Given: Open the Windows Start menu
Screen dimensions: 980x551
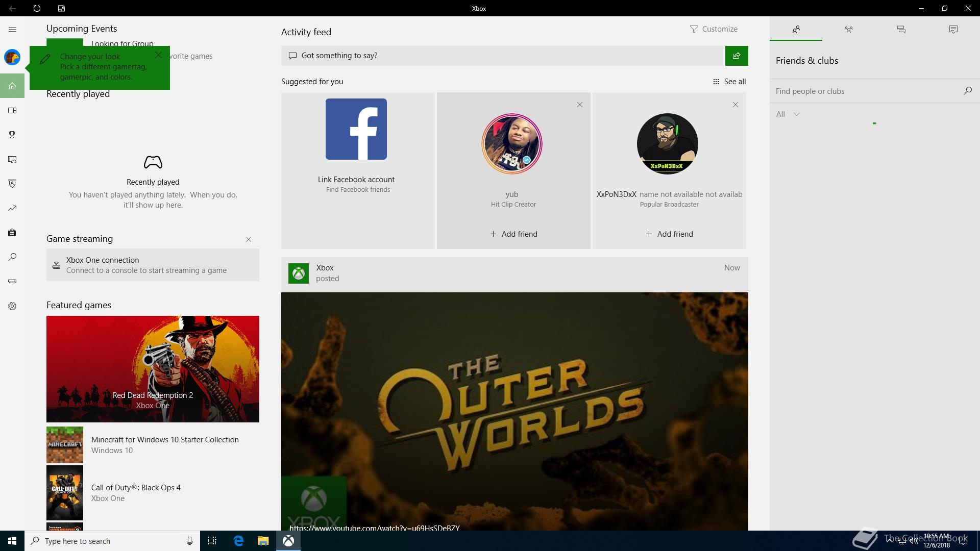Looking at the screenshot, I should (12, 541).
